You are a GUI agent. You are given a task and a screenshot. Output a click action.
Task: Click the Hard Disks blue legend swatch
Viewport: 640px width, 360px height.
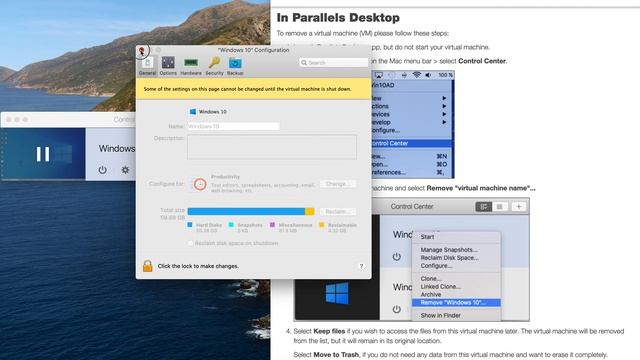point(190,225)
